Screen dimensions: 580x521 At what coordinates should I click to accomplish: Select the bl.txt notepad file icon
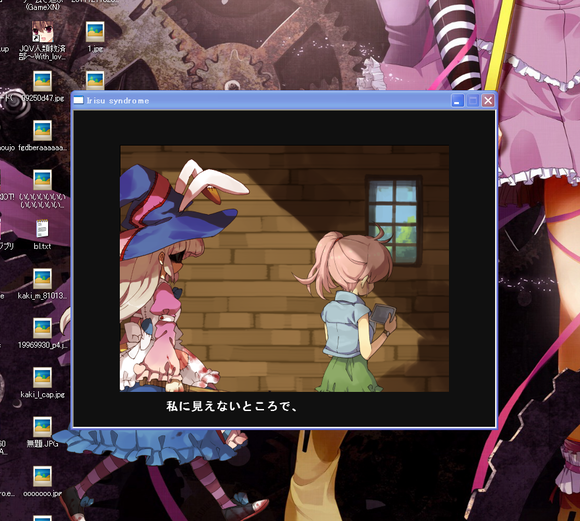coord(42,229)
